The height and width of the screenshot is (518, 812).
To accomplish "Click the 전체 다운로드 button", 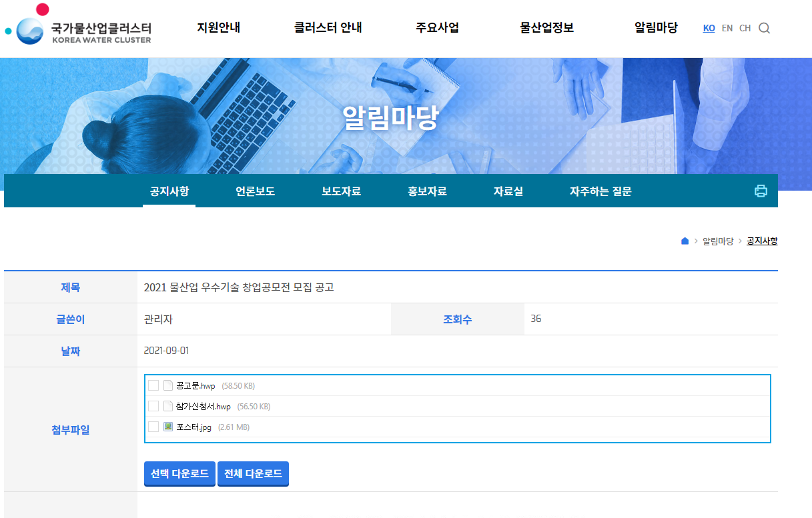I will pyautogui.click(x=253, y=474).
